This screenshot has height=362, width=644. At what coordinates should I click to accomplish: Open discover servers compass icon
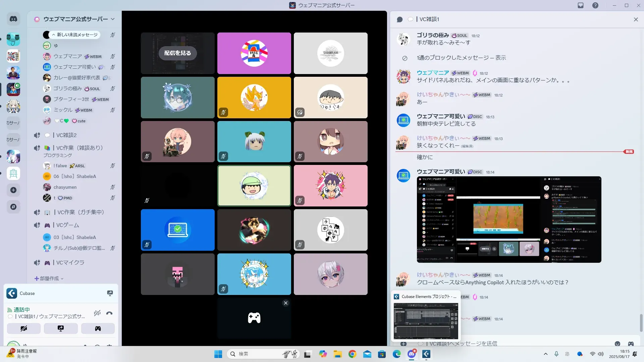point(13,207)
